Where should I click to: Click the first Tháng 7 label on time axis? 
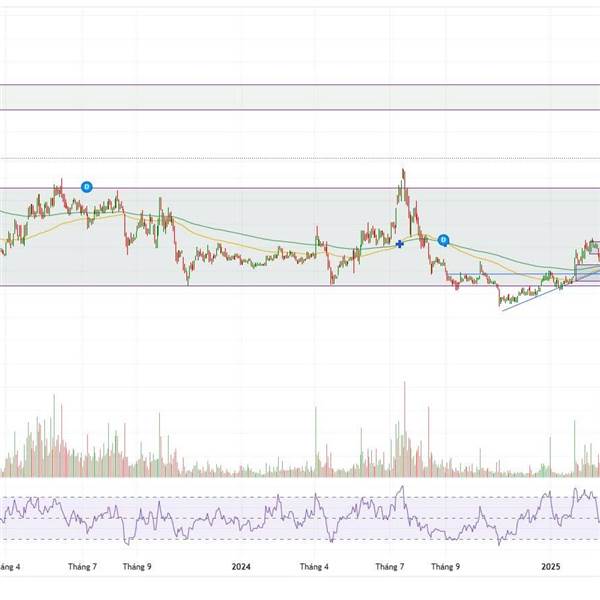coord(82,566)
